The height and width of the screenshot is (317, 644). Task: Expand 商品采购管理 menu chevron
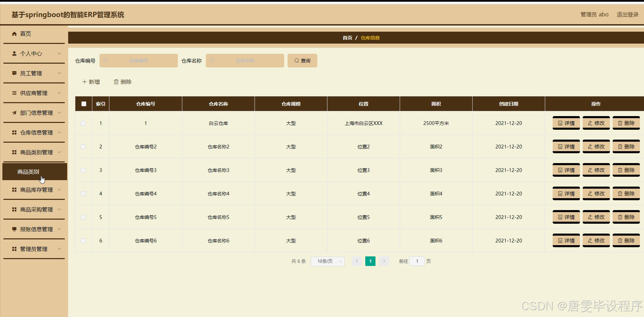click(59, 209)
